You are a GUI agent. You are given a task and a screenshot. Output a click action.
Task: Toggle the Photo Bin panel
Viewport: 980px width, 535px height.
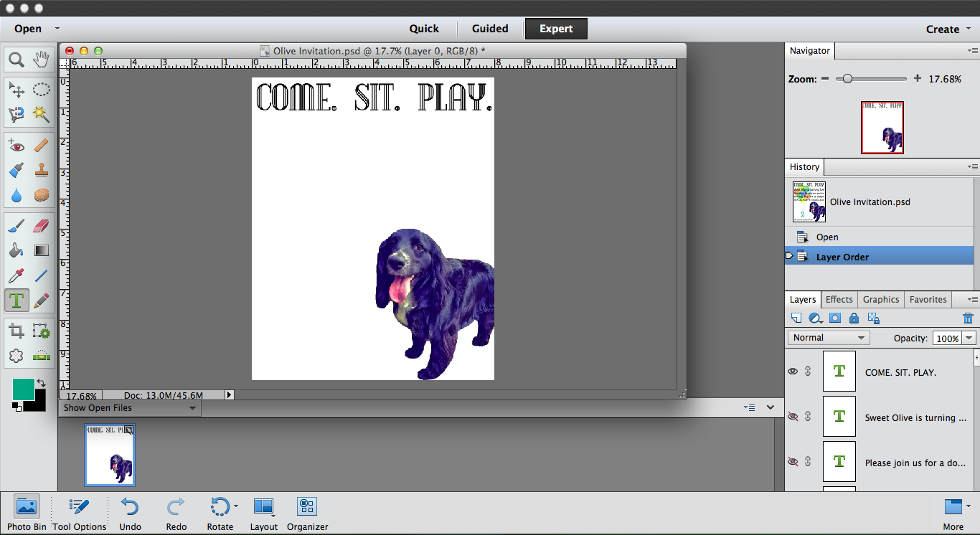tap(27, 513)
